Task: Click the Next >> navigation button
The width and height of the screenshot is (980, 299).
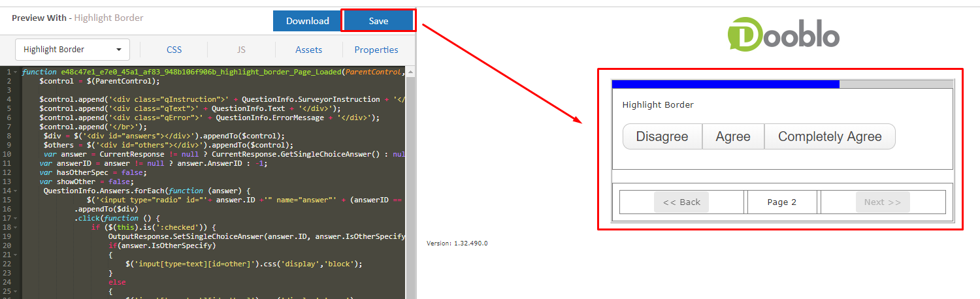Action: (883, 202)
